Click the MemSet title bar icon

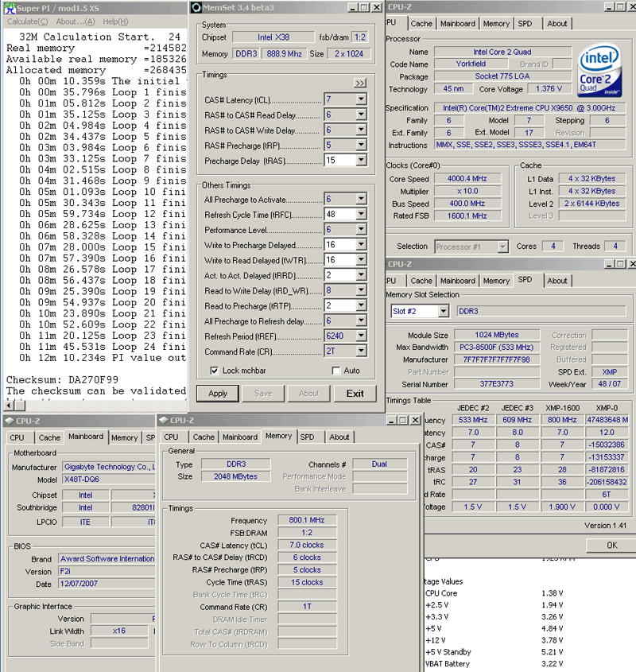[196, 8]
